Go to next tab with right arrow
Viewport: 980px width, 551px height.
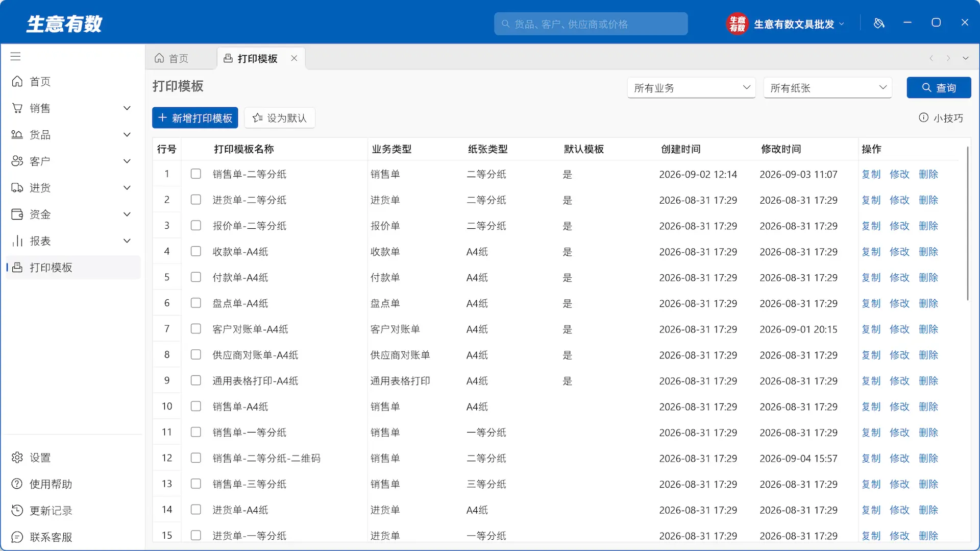948,58
